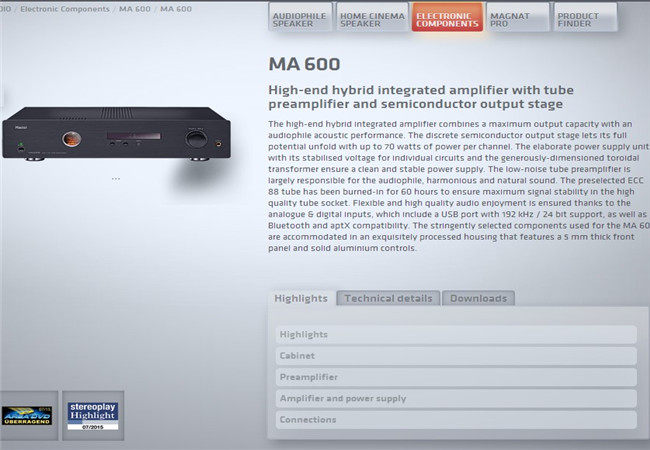Expand the Highlights section
The width and height of the screenshot is (650, 450).
456,334
